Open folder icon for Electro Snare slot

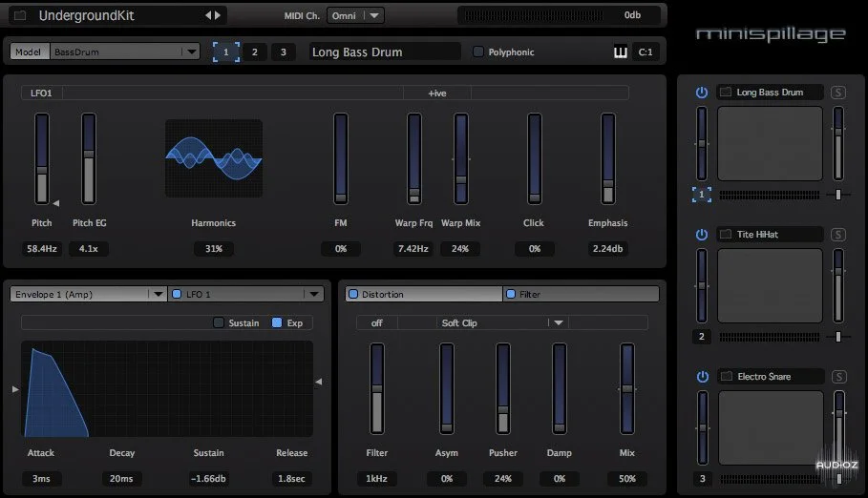(727, 377)
